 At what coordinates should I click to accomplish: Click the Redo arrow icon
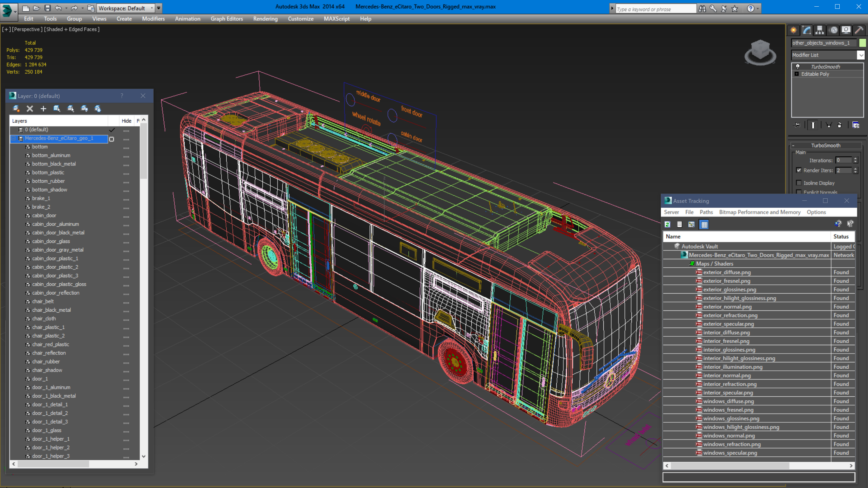[x=74, y=8]
